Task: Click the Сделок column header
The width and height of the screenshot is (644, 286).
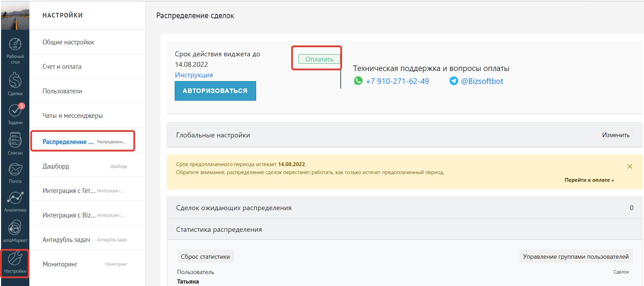Action: 621,272
